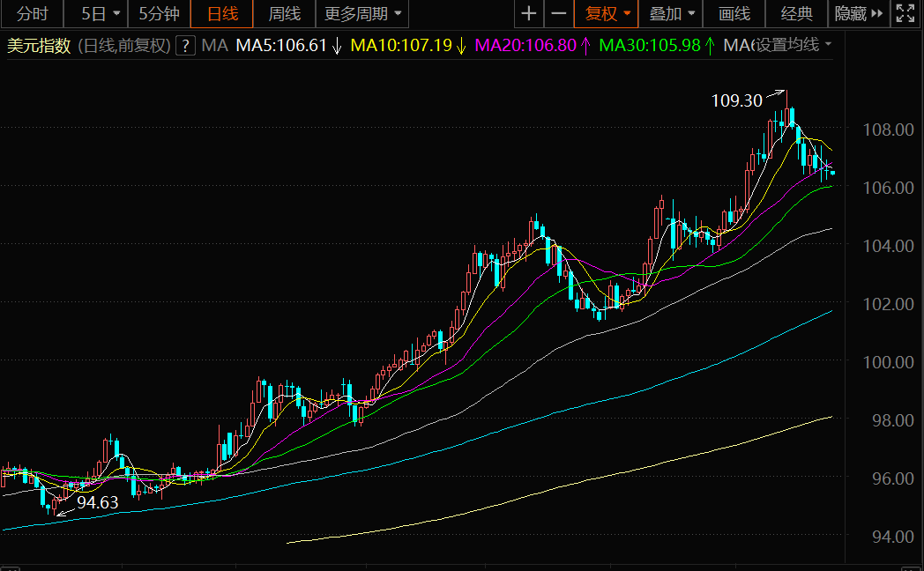Viewport: 924px width, 571px height.
Task: Click the MA5 down arrow indicator
Action: 336,46
